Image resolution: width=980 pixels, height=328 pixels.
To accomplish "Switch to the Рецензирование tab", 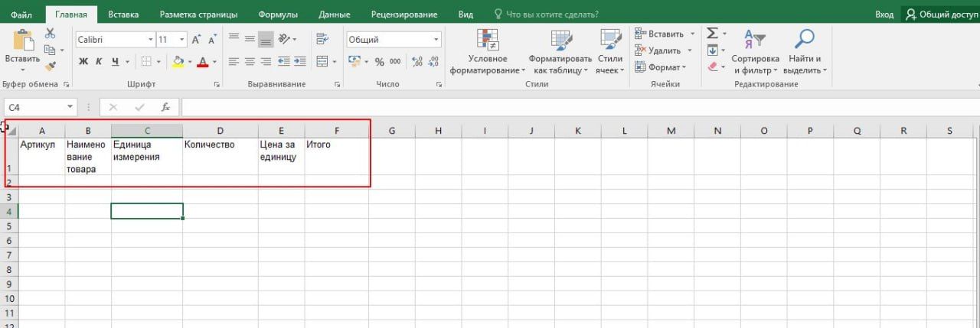I will 404,14.
